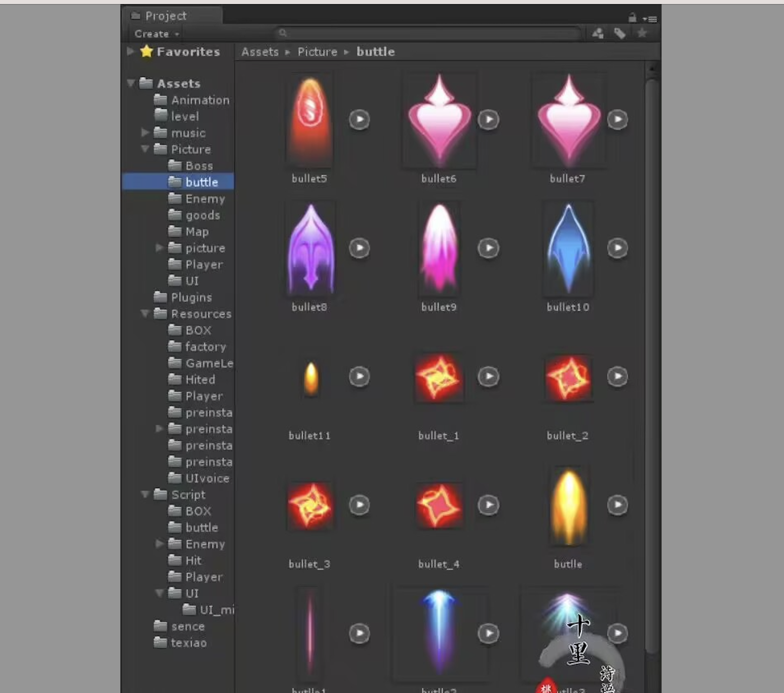Select the Boss folder under Picture
Viewport: 784px width, 693px height.
(199, 165)
